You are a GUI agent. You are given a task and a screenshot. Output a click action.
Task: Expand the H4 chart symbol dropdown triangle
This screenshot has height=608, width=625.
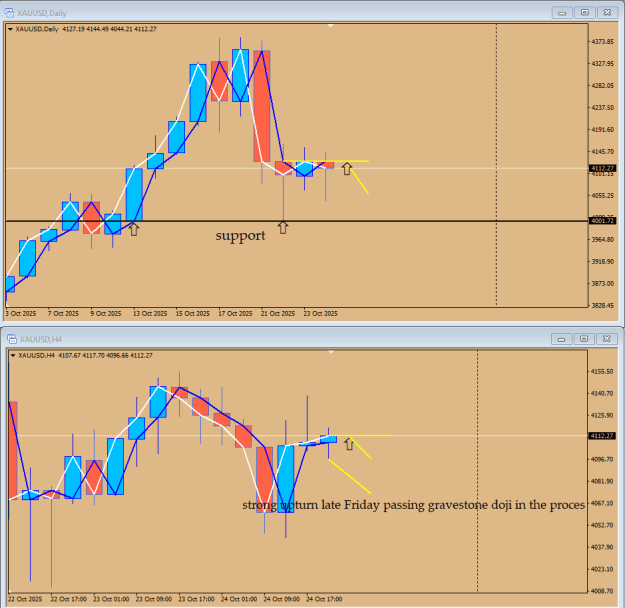(13, 356)
